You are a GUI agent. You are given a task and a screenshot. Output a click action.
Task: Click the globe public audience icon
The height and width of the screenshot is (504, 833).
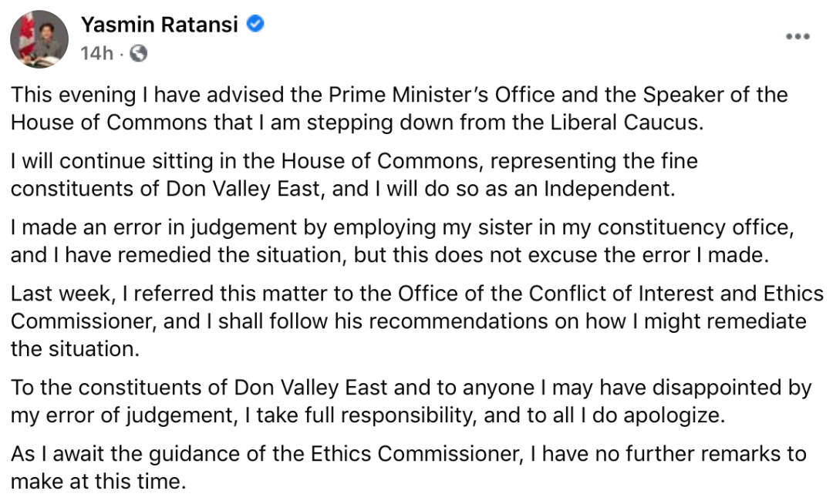(x=138, y=53)
